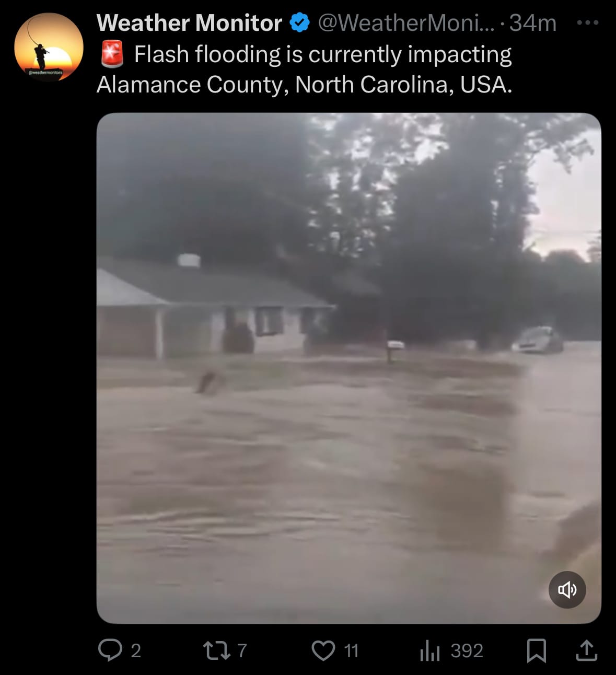The image size is (616, 675).
Task: Open view analytics bar chart icon
Action: (x=430, y=651)
